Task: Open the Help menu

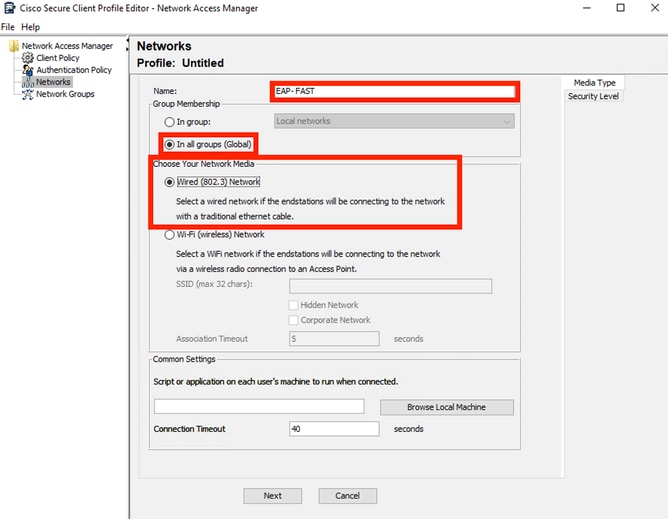Action: tap(31, 27)
